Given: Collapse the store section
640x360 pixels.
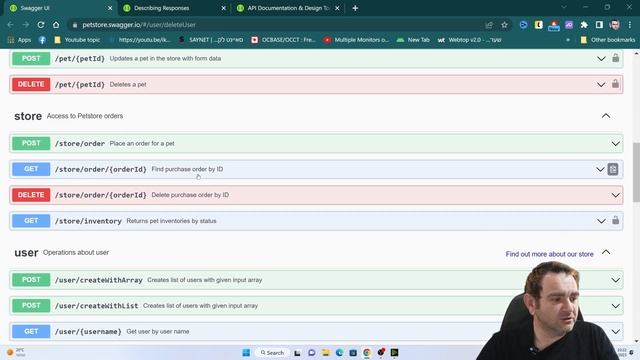Looking at the screenshot, I should pyautogui.click(x=606, y=116).
